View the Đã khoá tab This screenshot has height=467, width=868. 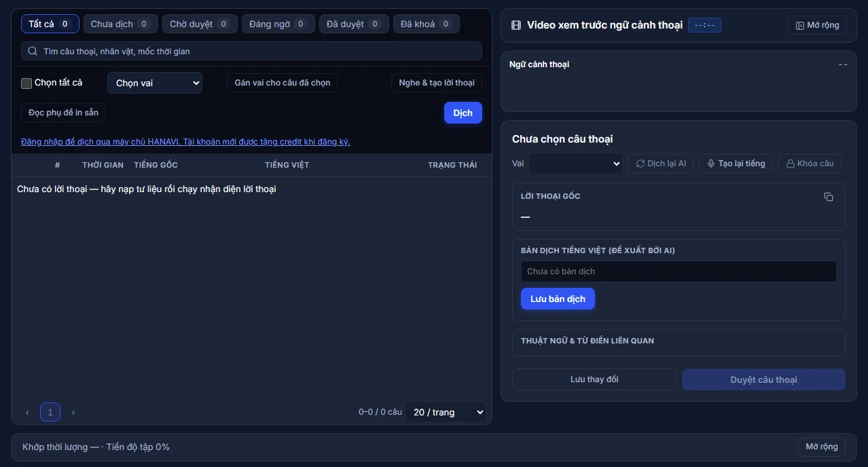pyautogui.click(x=427, y=24)
